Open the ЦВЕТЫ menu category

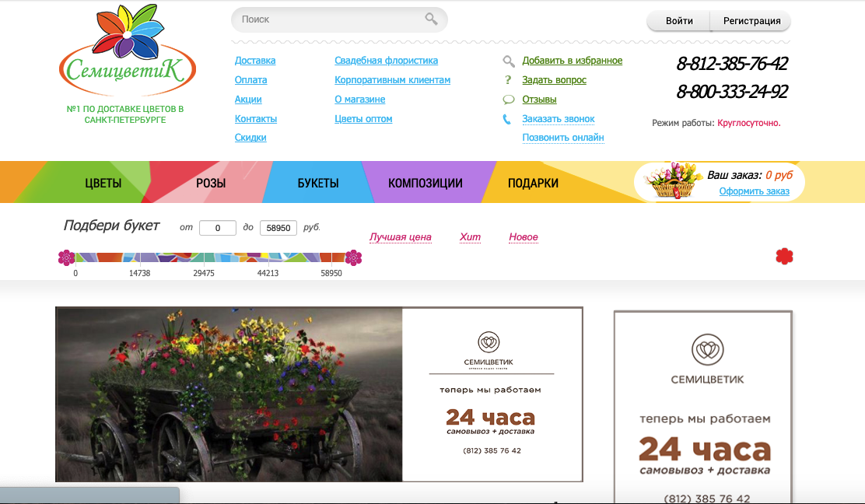point(103,184)
